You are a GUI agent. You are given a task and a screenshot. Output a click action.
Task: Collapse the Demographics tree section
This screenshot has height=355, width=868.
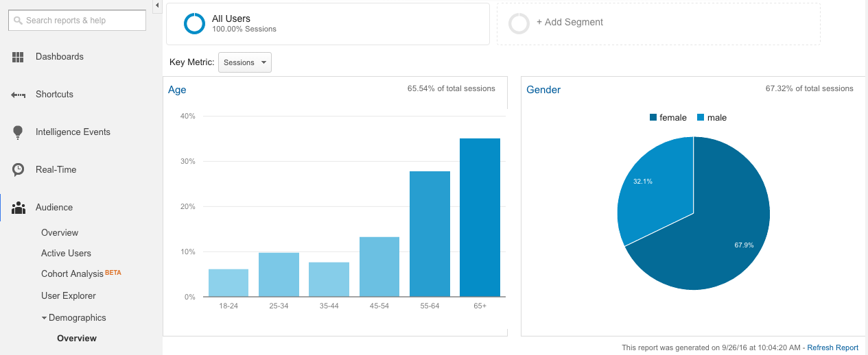(x=45, y=318)
